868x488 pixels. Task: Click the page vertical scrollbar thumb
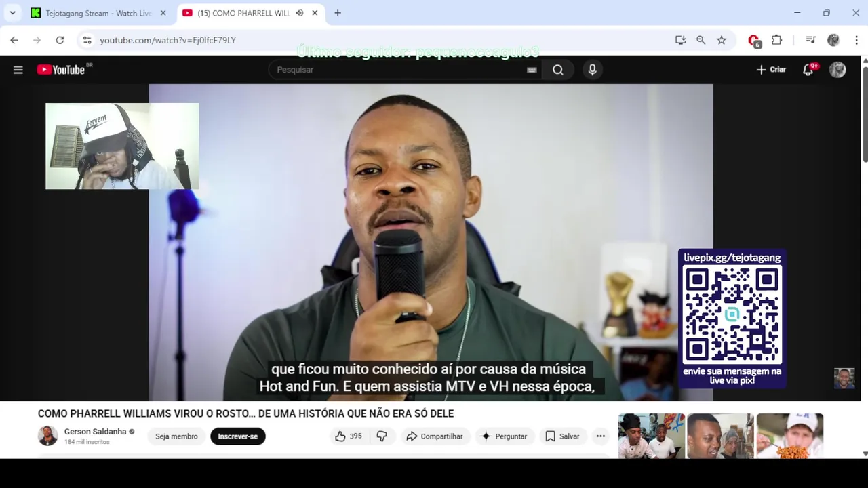865,114
